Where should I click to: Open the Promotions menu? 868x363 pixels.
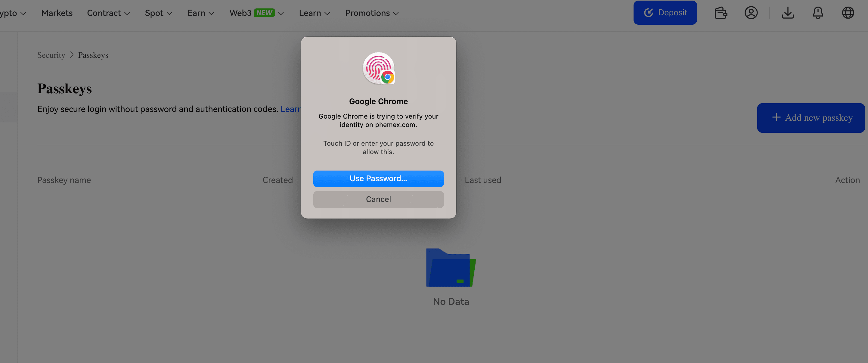372,13
